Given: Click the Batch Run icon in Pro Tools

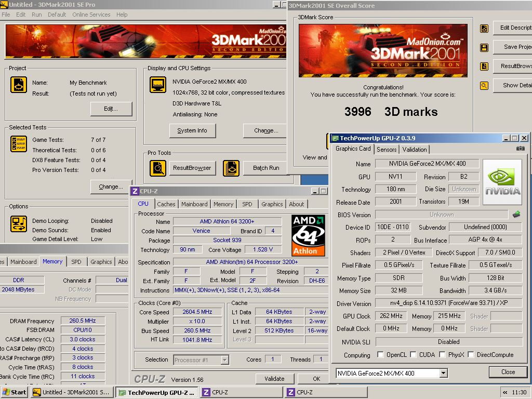Looking at the screenshot, I should pos(231,168).
